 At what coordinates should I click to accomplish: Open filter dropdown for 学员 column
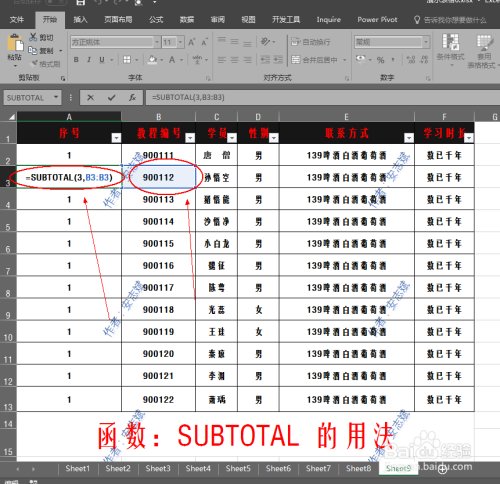232,138
